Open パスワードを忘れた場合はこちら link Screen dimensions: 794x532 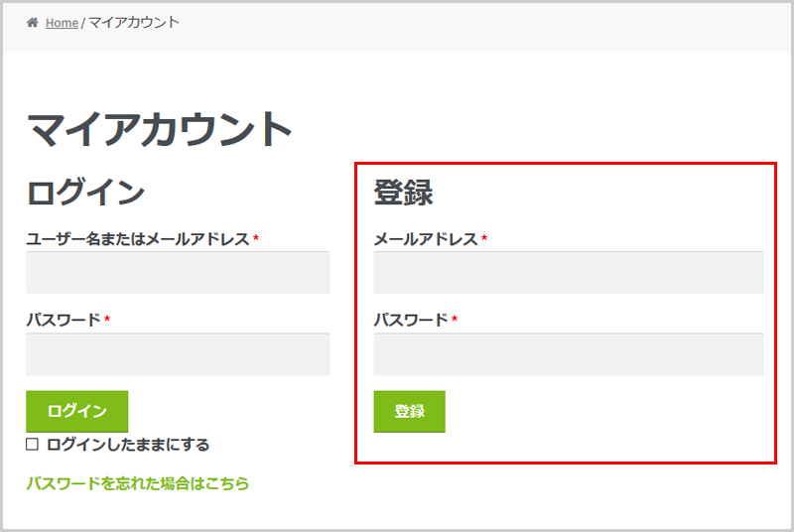(137, 483)
